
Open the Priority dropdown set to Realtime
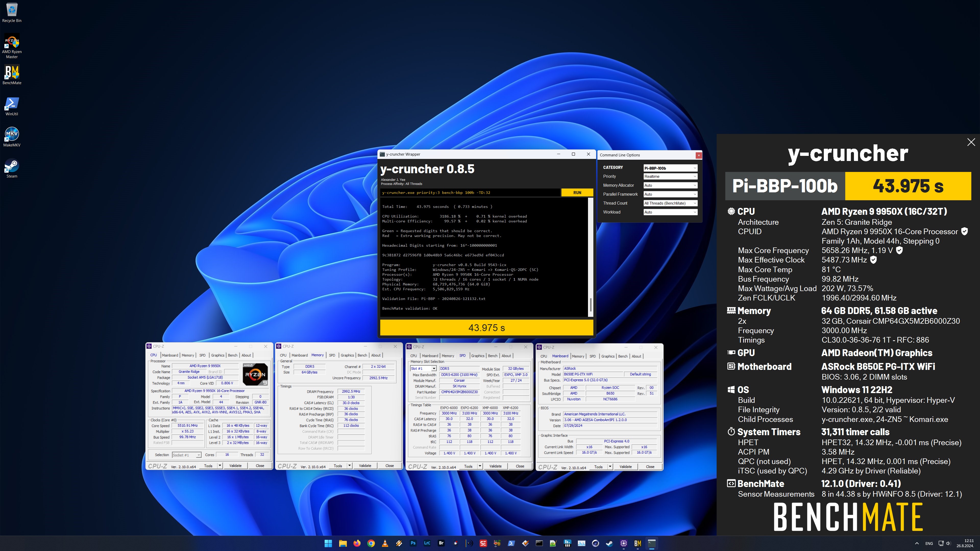pyautogui.click(x=670, y=177)
